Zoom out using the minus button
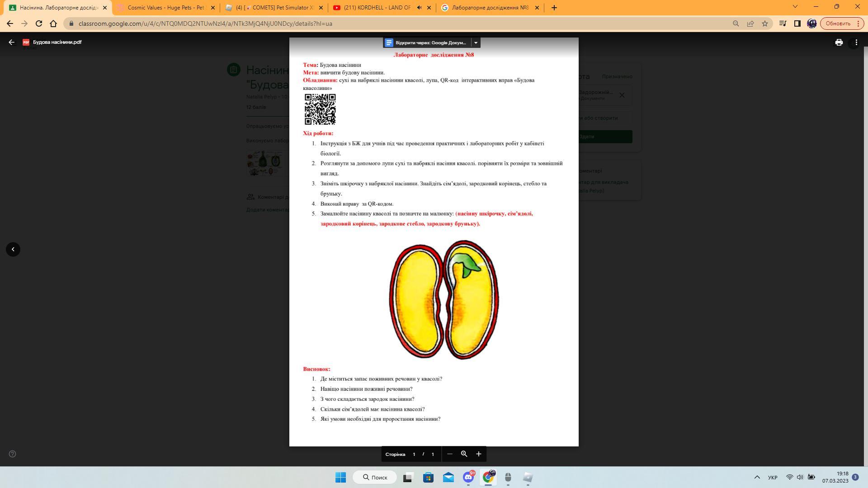 point(449,454)
